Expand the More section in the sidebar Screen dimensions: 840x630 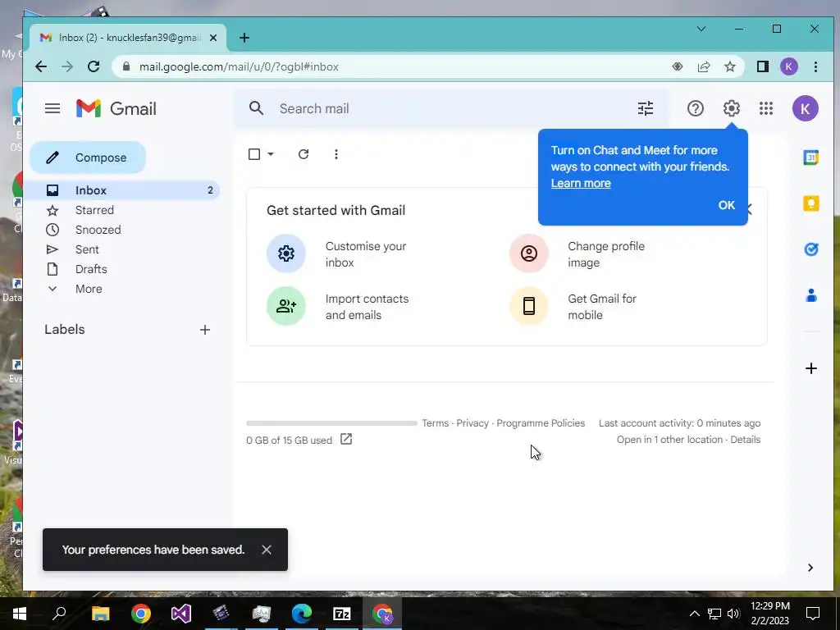[x=89, y=289]
